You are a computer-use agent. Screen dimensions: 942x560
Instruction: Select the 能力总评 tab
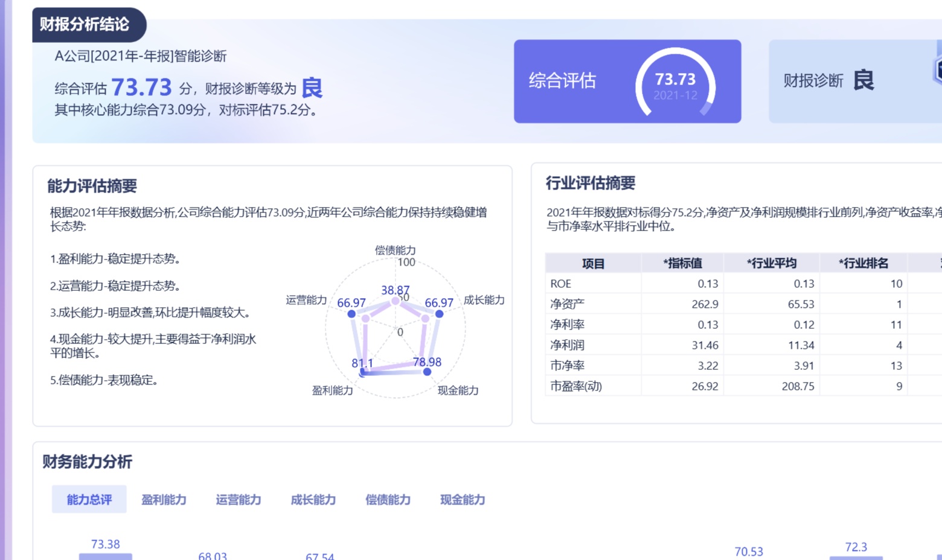[x=89, y=499]
